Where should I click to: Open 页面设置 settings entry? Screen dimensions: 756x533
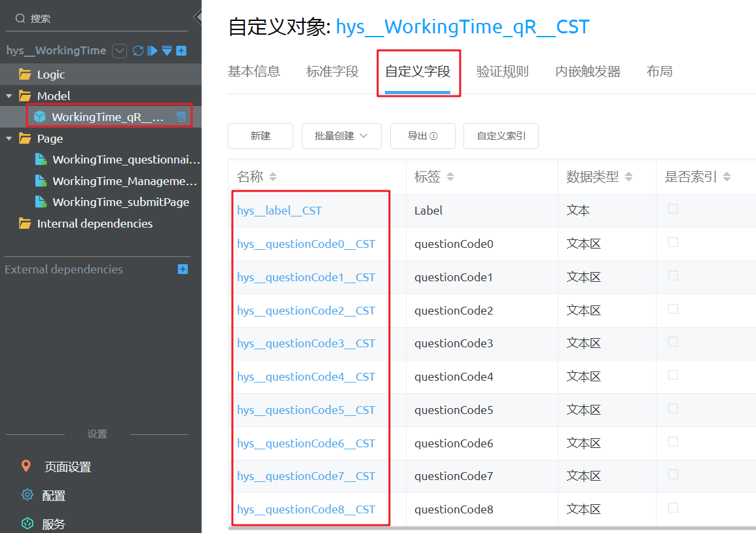click(68, 467)
